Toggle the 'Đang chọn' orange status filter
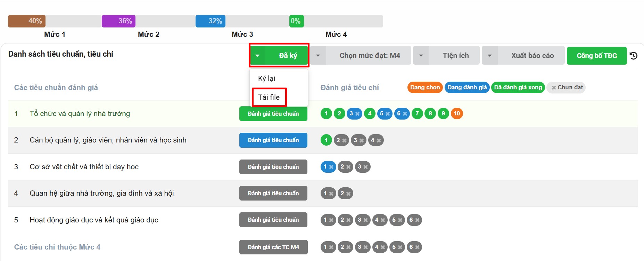The width and height of the screenshot is (644, 261). click(x=425, y=88)
